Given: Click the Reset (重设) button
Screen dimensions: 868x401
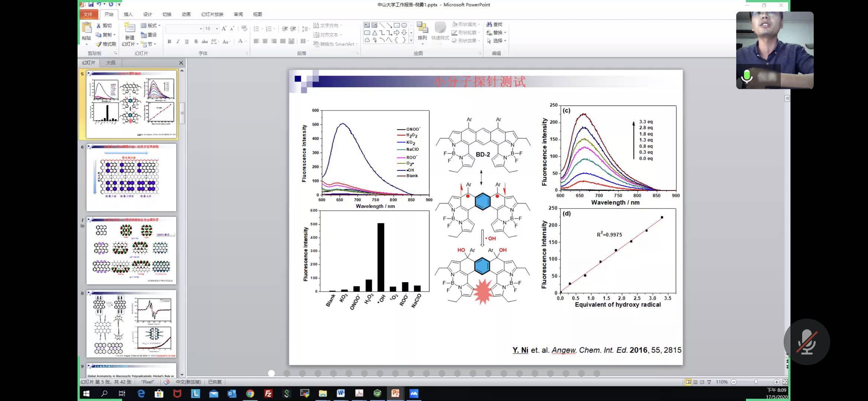Looking at the screenshot, I should pos(149,35).
